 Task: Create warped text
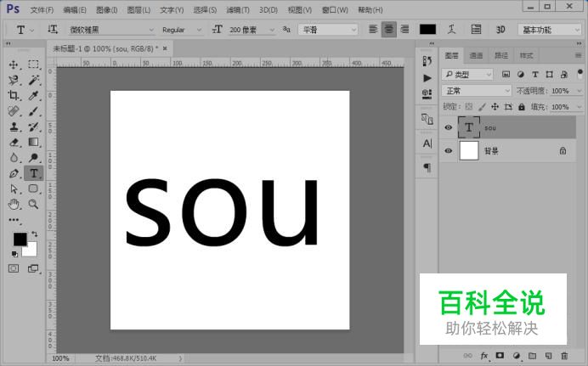[451, 29]
